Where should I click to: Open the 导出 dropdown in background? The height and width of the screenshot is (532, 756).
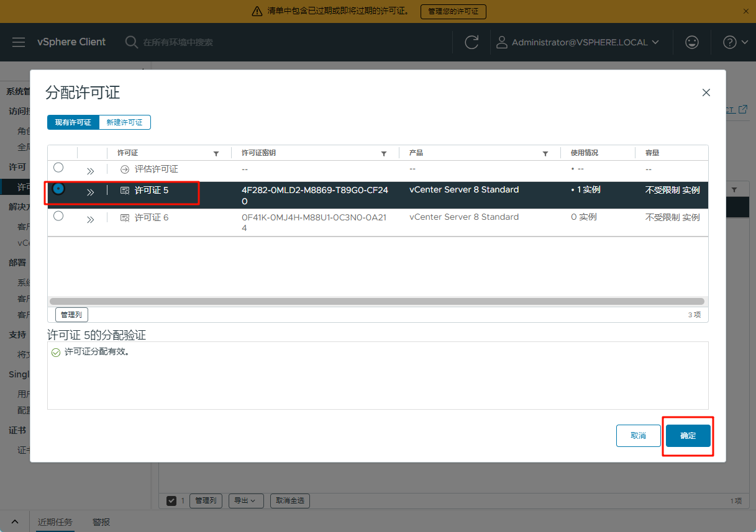(246, 500)
